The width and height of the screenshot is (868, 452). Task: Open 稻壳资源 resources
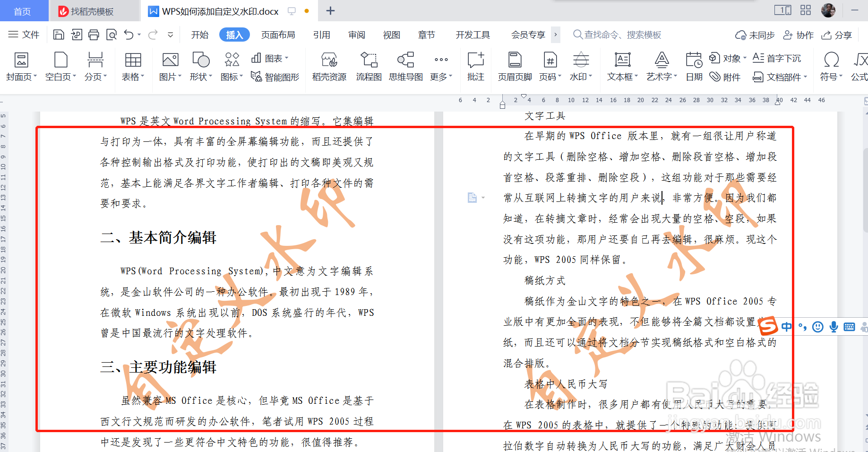pos(329,67)
